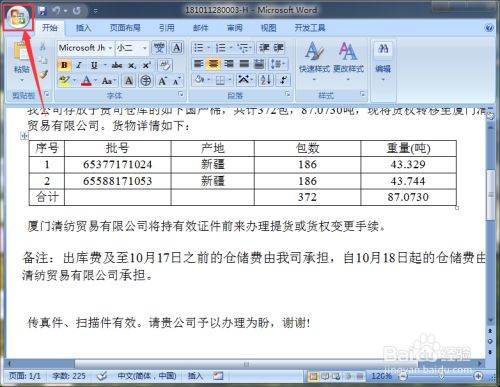Click the Distributed alignment icon
The width and height of the screenshot is (500, 387).
tap(259, 63)
